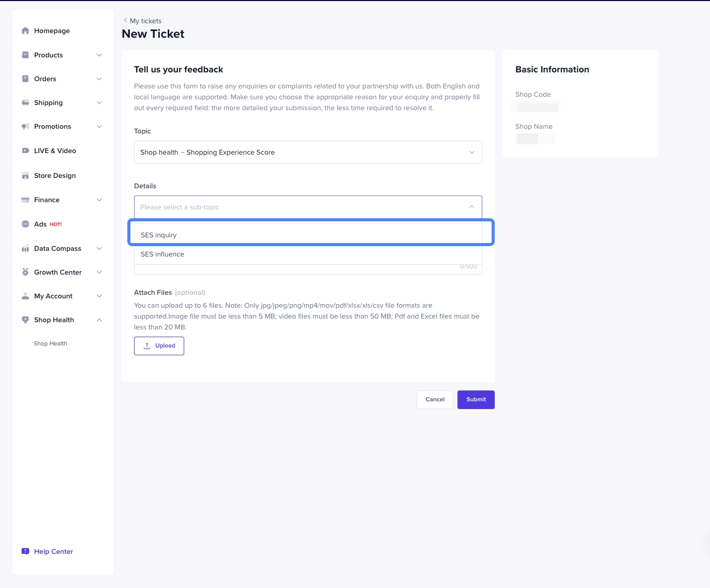Click the Promotions megaphone icon
This screenshot has width=710, height=588.
(x=25, y=127)
